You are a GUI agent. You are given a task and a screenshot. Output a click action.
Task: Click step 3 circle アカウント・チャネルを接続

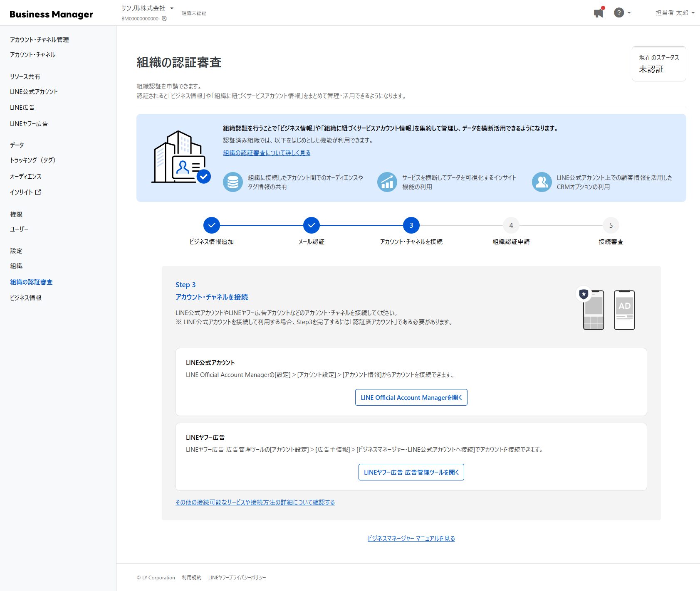click(x=411, y=225)
